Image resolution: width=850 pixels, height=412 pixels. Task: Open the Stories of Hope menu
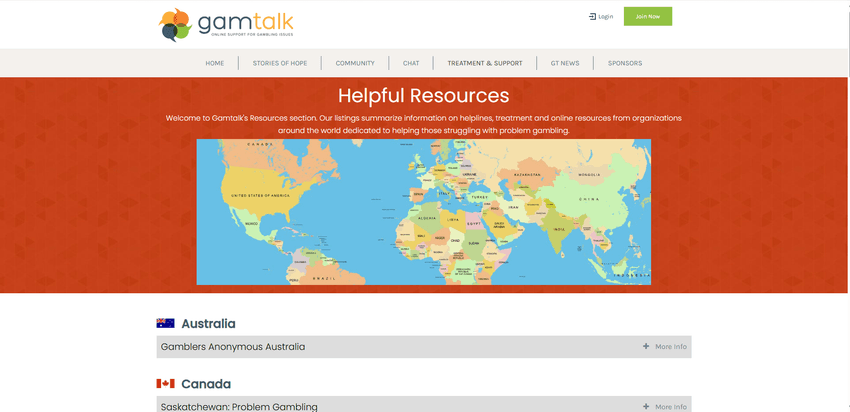280,63
